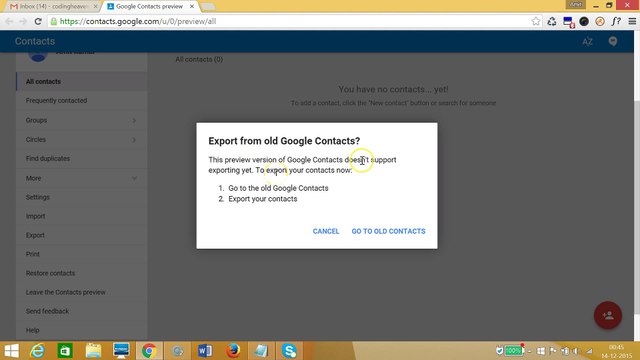Click the Chrome user profile button
The image size is (640, 360).
point(576,4)
